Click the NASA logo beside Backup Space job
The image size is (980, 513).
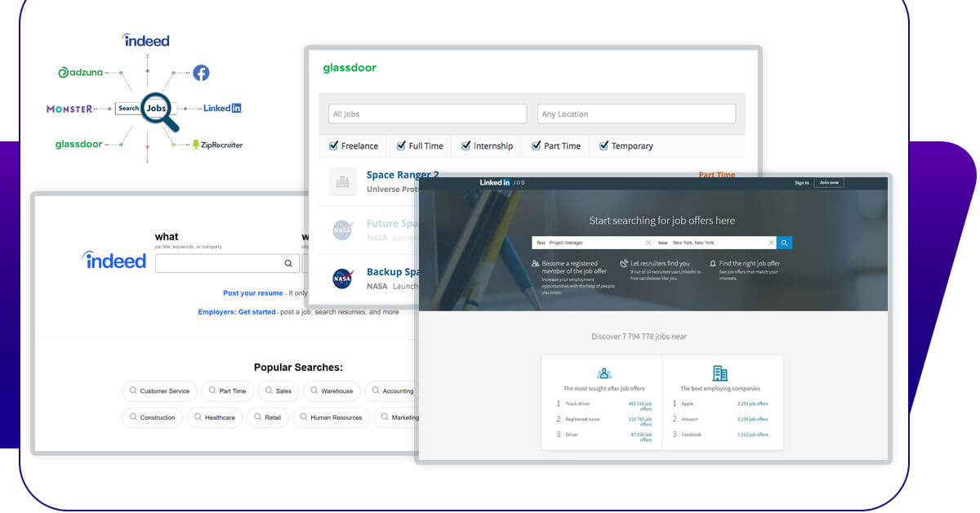click(343, 279)
